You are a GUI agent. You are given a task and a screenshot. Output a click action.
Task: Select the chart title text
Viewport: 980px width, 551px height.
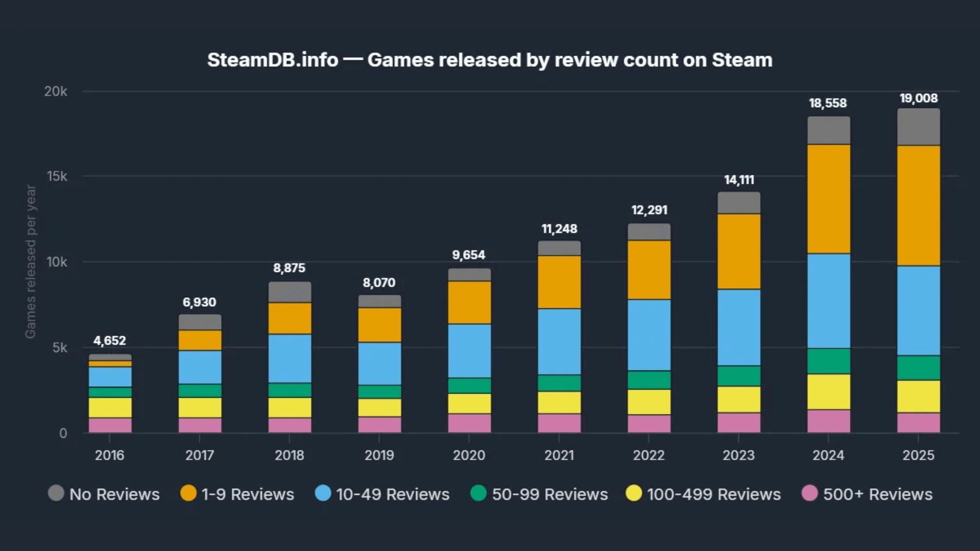pyautogui.click(x=489, y=60)
